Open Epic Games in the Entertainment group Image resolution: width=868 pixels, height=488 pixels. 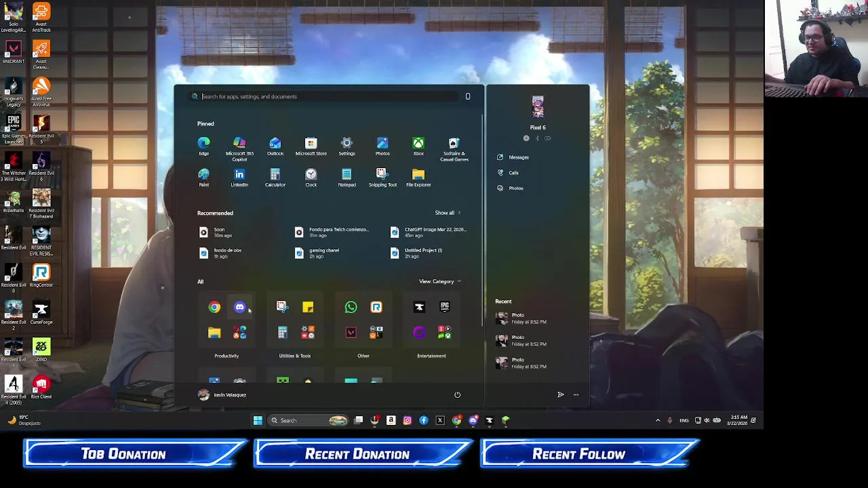coord(445,308)
